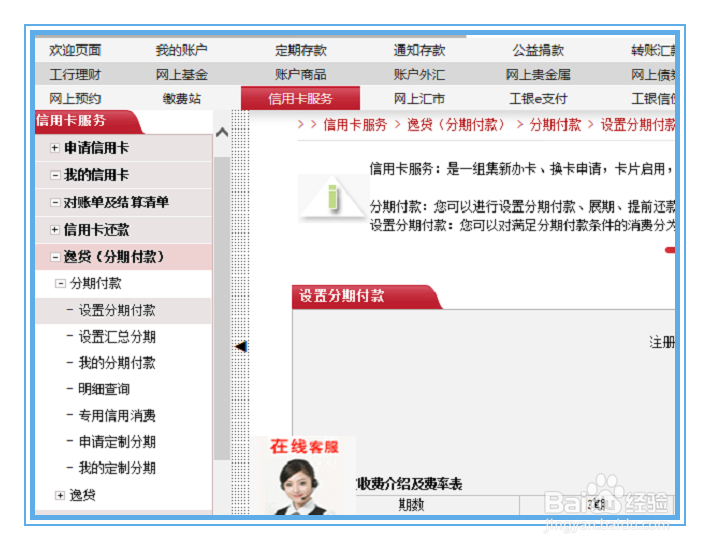Click the sidebar scroll-up chevron
The height and width of the screenshot is (550, 710).
point(222,132)
